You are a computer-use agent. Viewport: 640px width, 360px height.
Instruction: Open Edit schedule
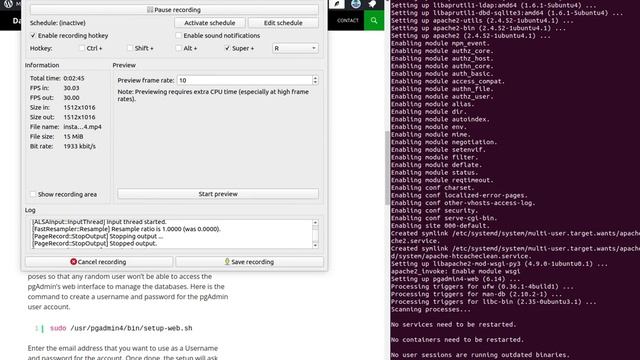click(283, 23)
